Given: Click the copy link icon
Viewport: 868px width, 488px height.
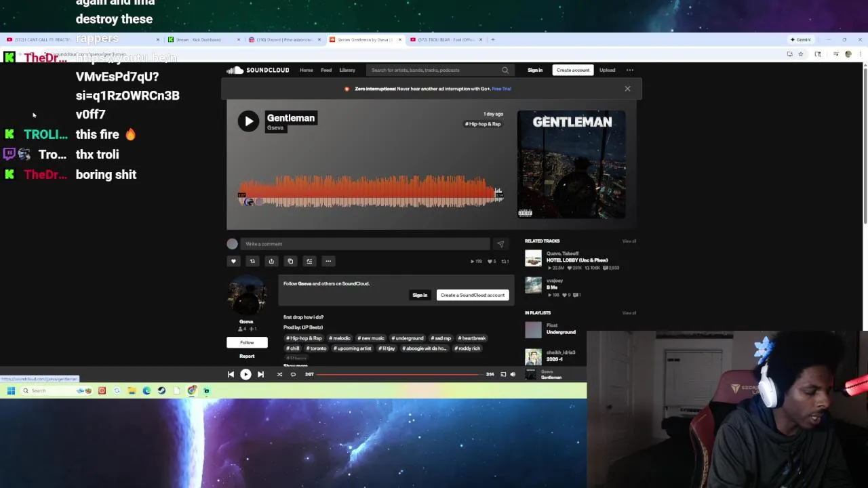Looking at the screenshot, I should click(x=290, y=261).
